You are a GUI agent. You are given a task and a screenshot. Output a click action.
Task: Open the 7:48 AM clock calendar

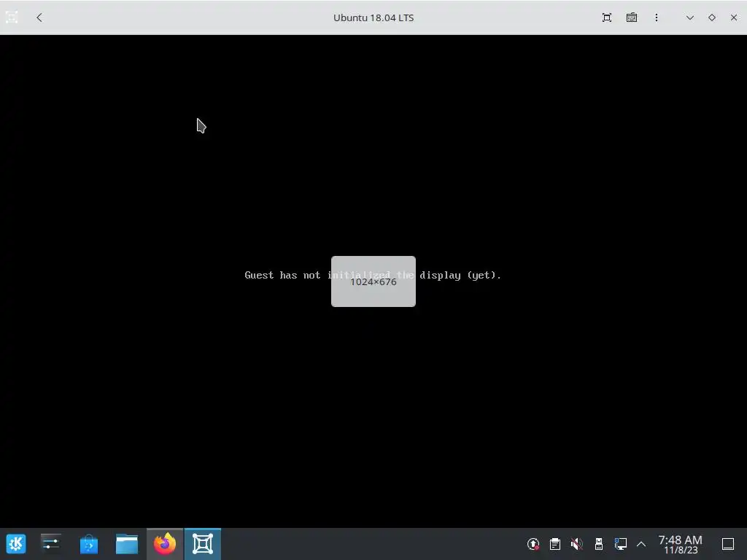681,544
